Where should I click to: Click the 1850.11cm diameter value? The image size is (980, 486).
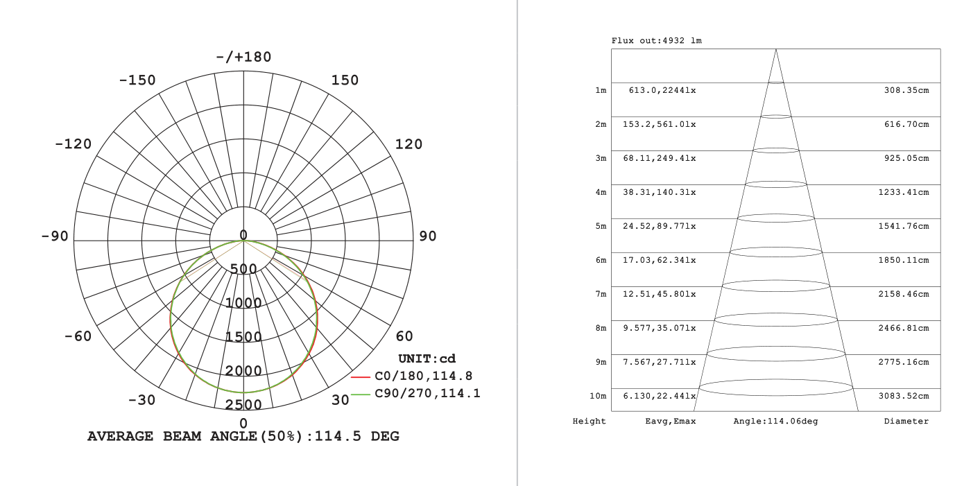904,260
